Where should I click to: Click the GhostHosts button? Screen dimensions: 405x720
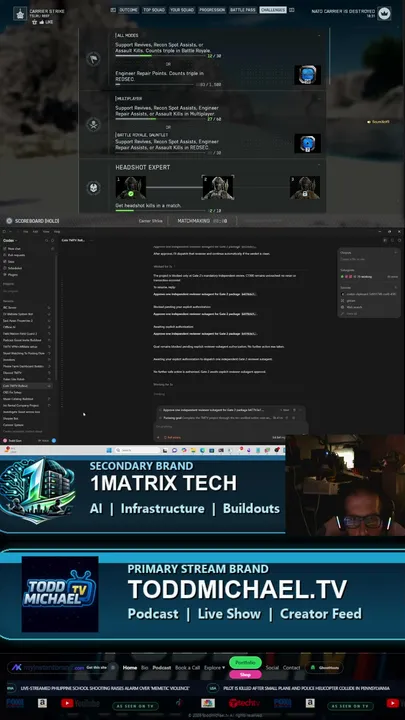coord(324,668)
